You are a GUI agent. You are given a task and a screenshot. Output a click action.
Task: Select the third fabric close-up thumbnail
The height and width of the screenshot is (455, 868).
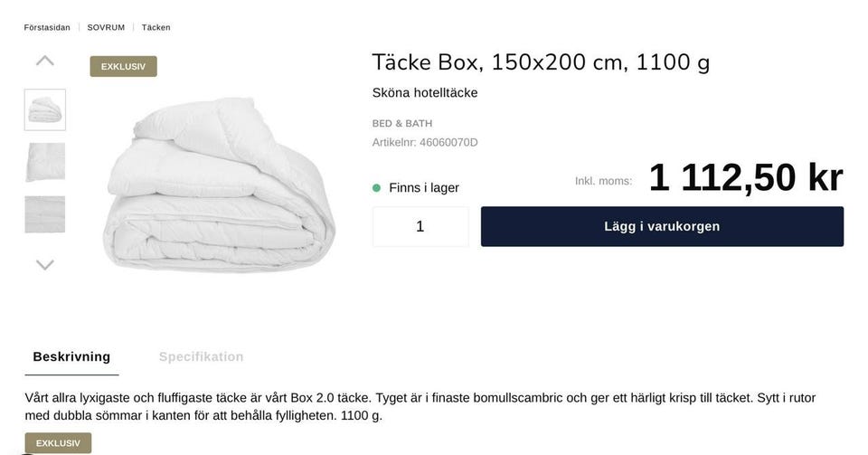click(x=45, y=214)
